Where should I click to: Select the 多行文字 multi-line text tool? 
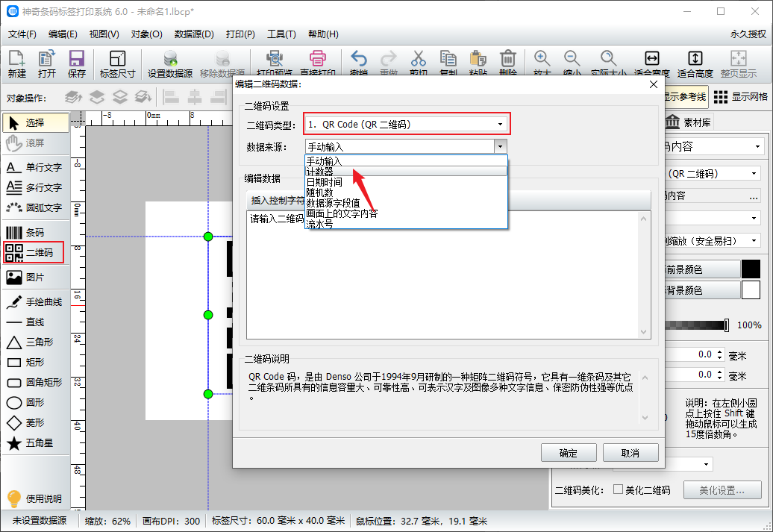36,188
